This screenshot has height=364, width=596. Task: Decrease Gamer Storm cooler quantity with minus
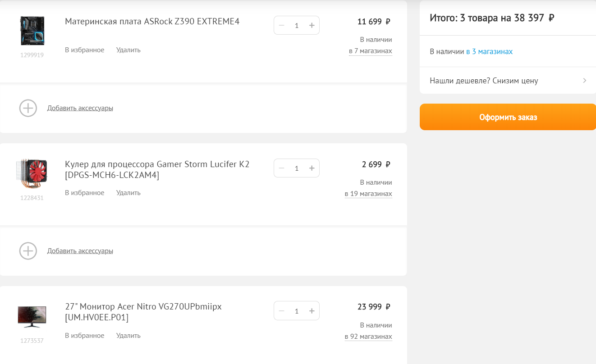pyautogui.click(x=282, y=168)
